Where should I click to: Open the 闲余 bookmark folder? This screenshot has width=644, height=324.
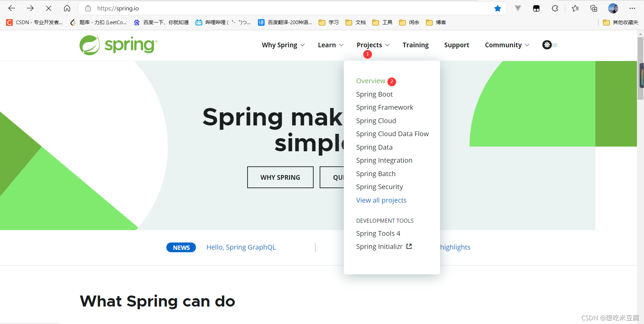coord(409,22)
